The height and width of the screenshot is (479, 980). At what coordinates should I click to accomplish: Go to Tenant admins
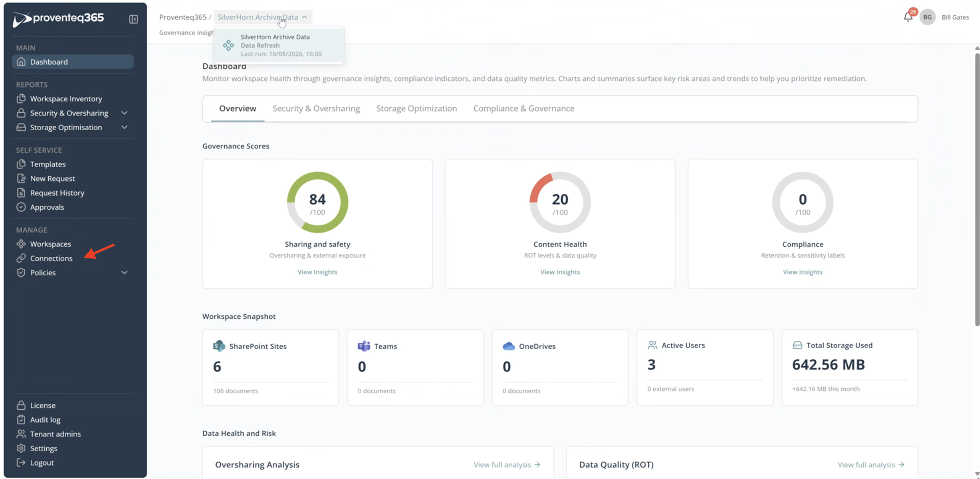tap(55, 434)
